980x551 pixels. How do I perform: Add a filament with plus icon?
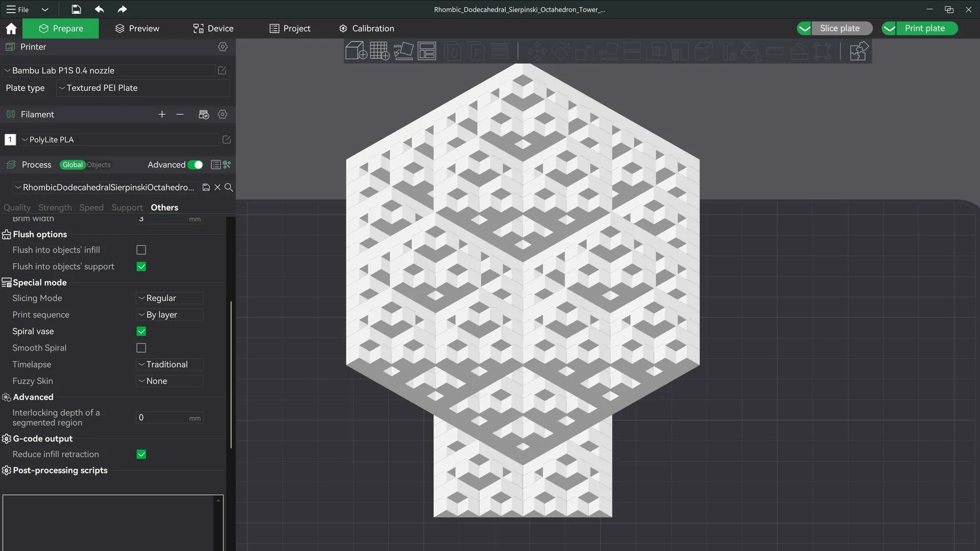162,114
